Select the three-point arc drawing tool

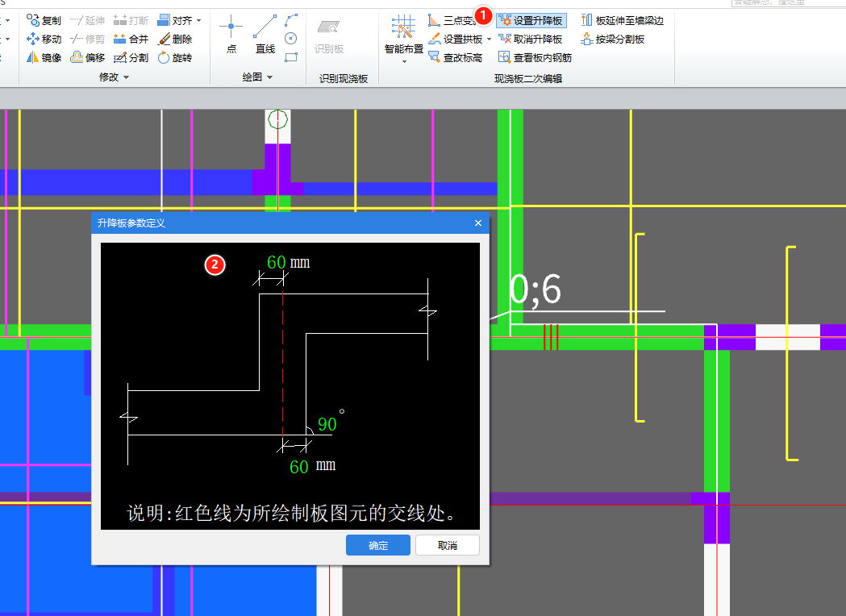pos(291,20)
